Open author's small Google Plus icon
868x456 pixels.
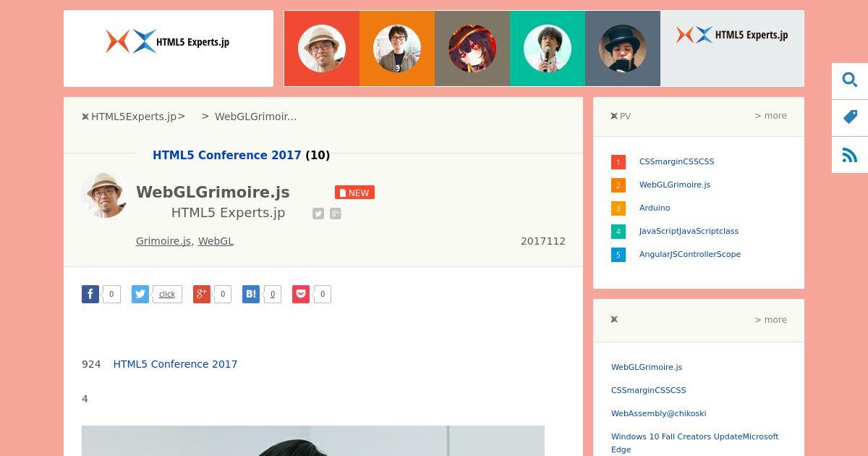click(x=336, y=214)
